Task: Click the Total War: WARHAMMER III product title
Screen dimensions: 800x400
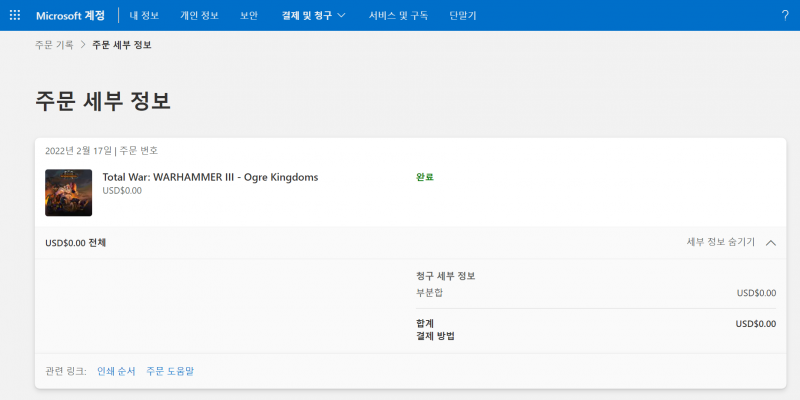Action: click(210, 177)
